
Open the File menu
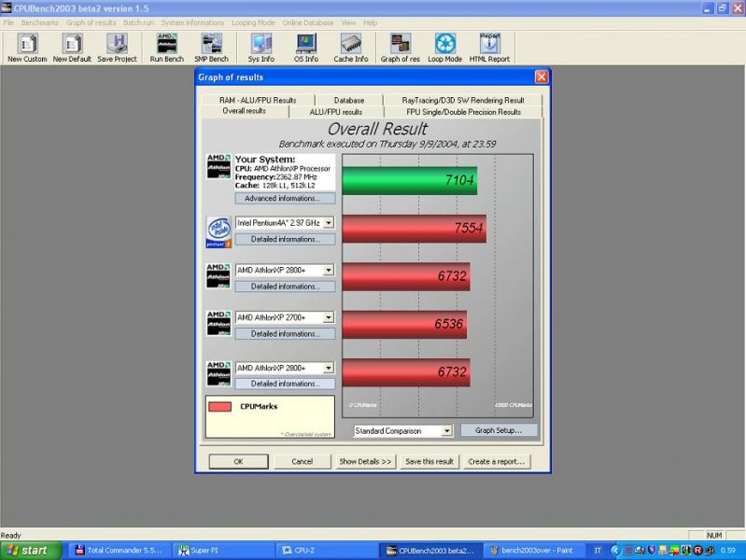click(x=8, y=22)
